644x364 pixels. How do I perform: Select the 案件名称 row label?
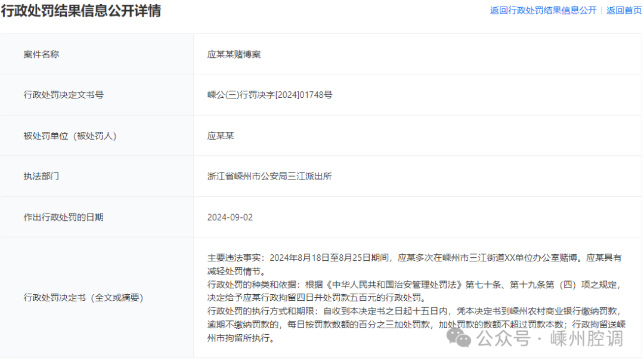tap(41, 54)
